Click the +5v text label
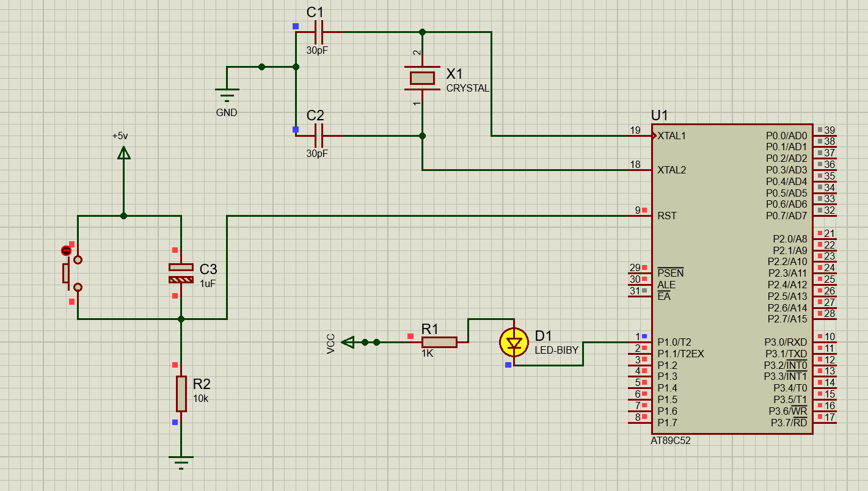Image resolution: width=868 pixels, height=491 pixels. click(120, 136)
